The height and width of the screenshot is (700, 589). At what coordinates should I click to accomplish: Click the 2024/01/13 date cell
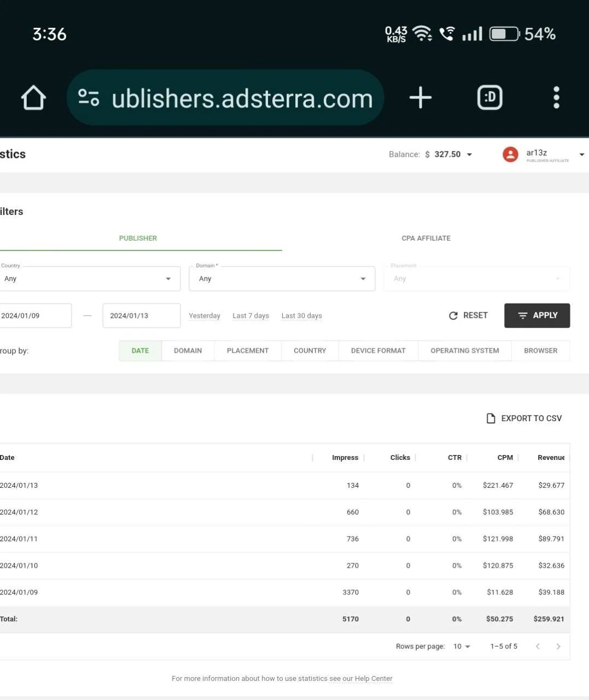click(x=19, y=486)
